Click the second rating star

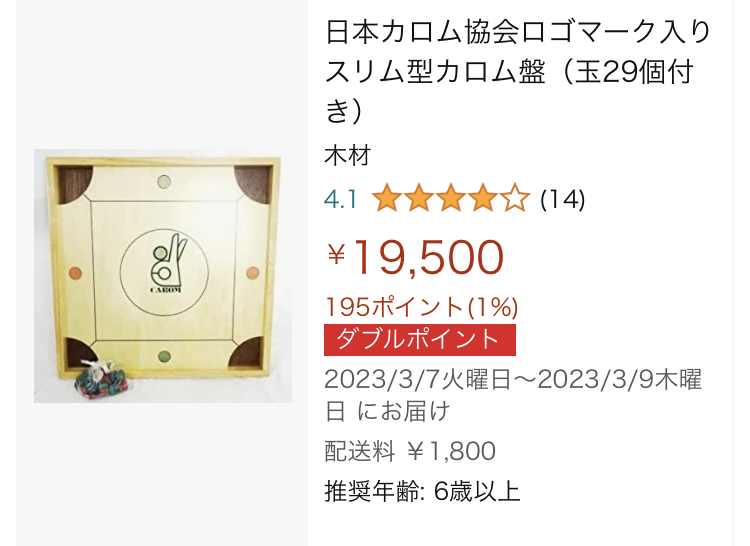coord(419,198)
